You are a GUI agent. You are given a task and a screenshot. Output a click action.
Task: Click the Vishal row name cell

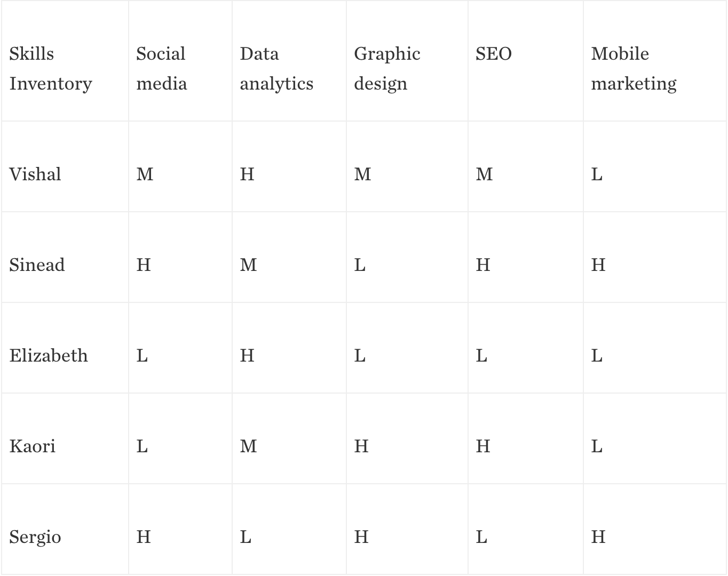35,174
